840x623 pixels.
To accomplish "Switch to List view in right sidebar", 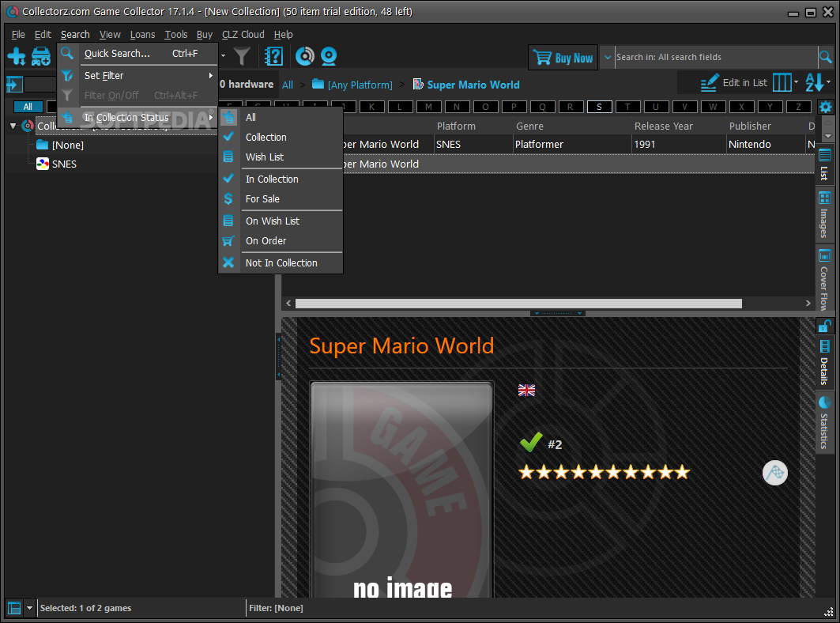I will [824, 164].
